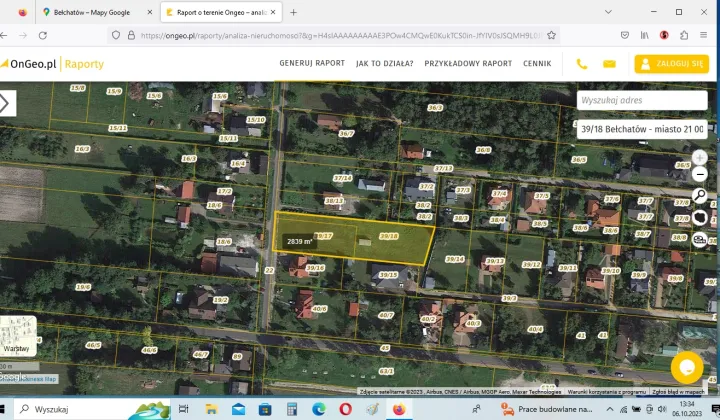This screenshot has height=420, width=720.
Task: Click the Firefox View icon
Action: pos(22,12)
